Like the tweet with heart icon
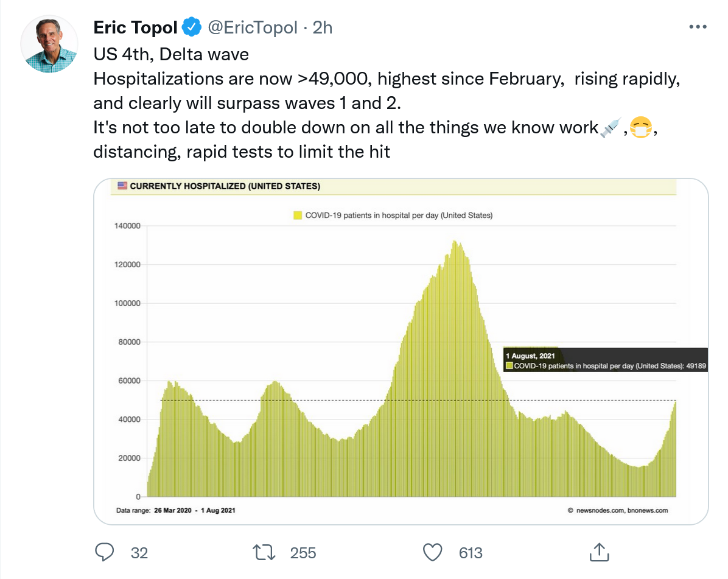 point(432,552)
